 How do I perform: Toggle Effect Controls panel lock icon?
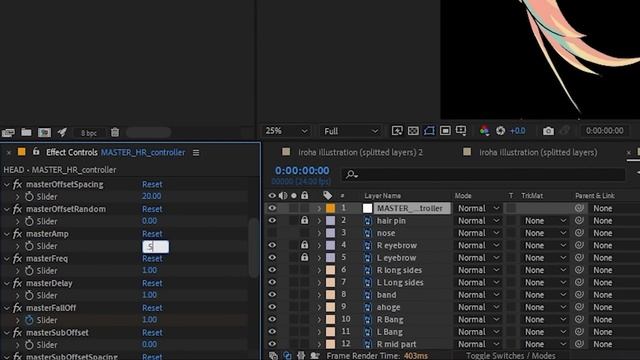[x=36, y=152]
